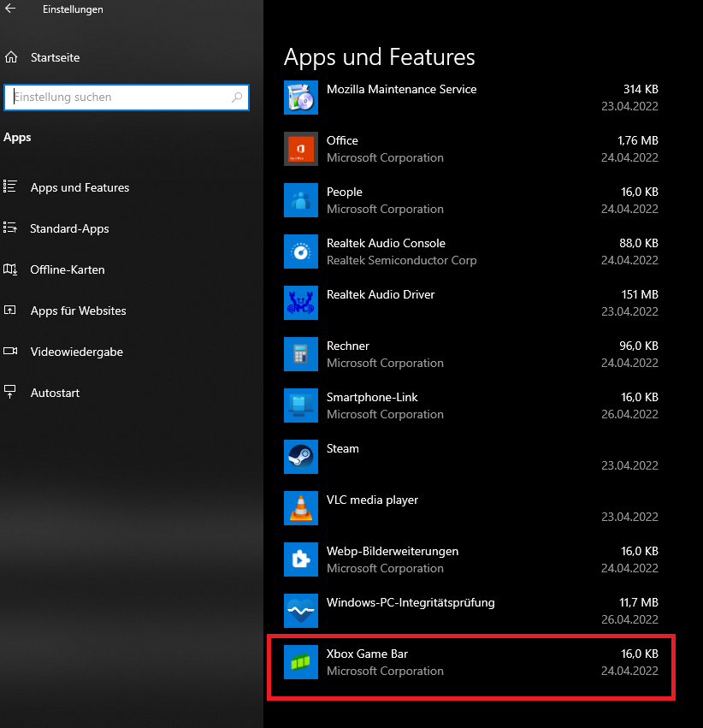Click the Offline-Karten map icon

pos(10,269)
